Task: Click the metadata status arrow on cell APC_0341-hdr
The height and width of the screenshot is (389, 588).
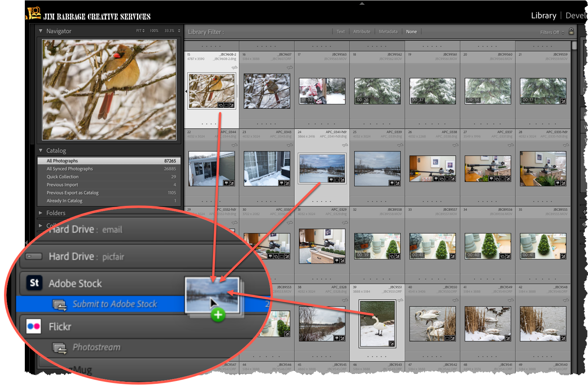Action: pos(345,145)
